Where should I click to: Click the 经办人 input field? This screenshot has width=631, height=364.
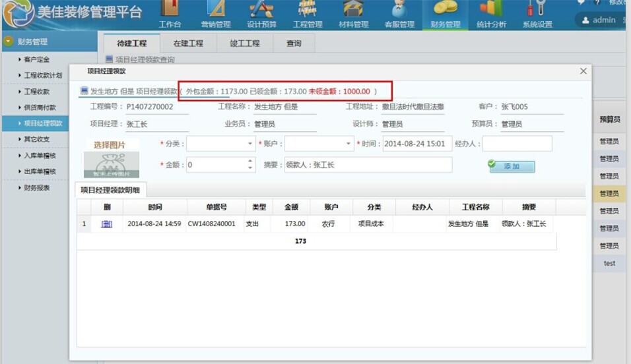coord(517,144)
